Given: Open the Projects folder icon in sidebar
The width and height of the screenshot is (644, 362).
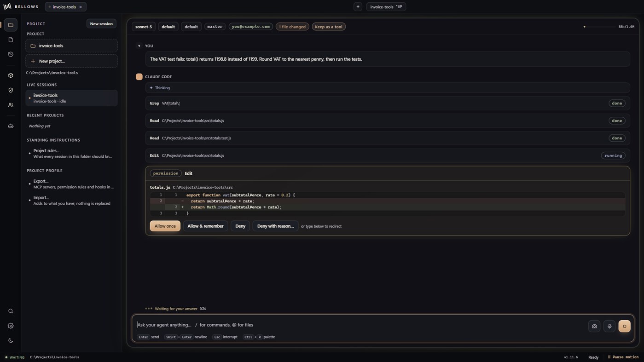Looking at the screenshot, I should tap(11, 25).
